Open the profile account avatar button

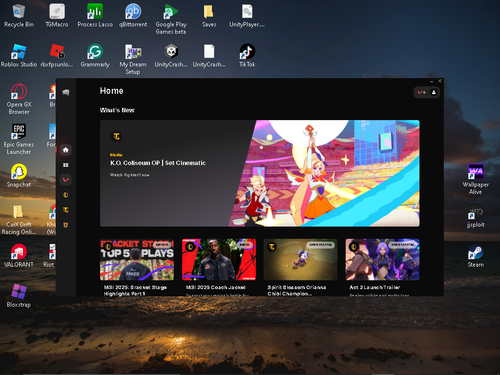pyautogui.click(x=434, y=92)
